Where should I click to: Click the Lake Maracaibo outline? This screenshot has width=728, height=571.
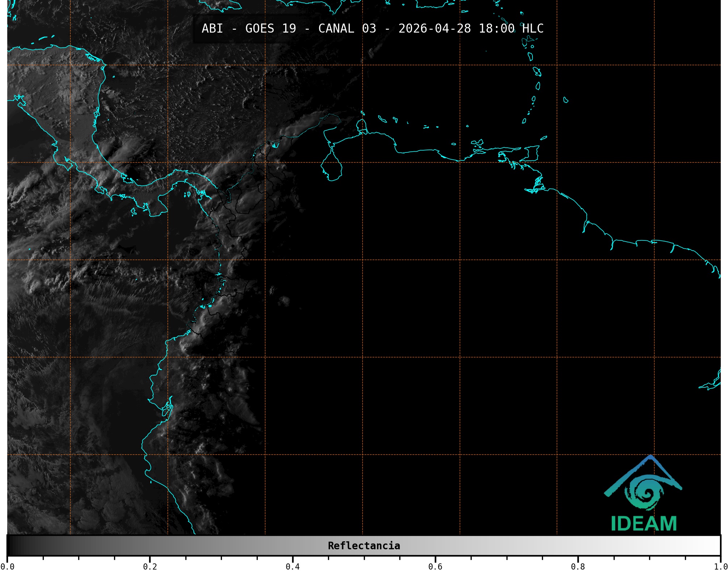pos(332,167)
